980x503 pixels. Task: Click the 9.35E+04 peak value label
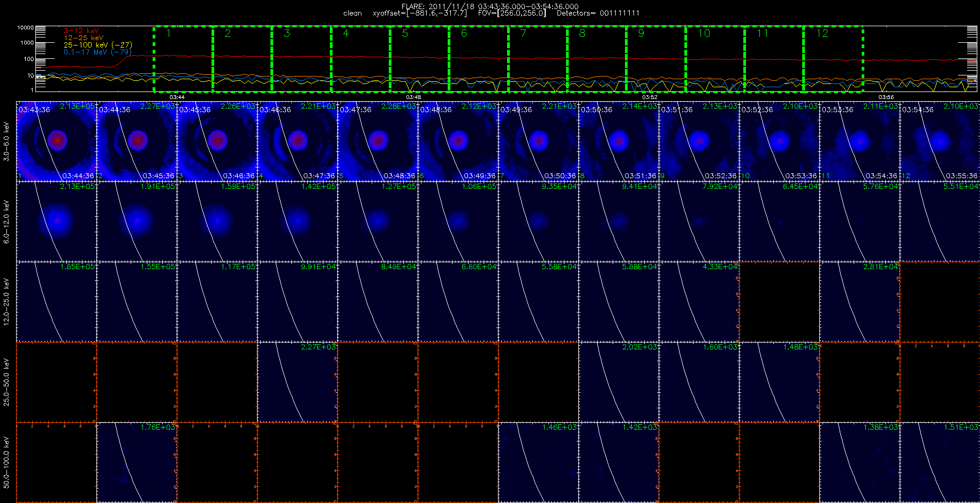(560, 187)
